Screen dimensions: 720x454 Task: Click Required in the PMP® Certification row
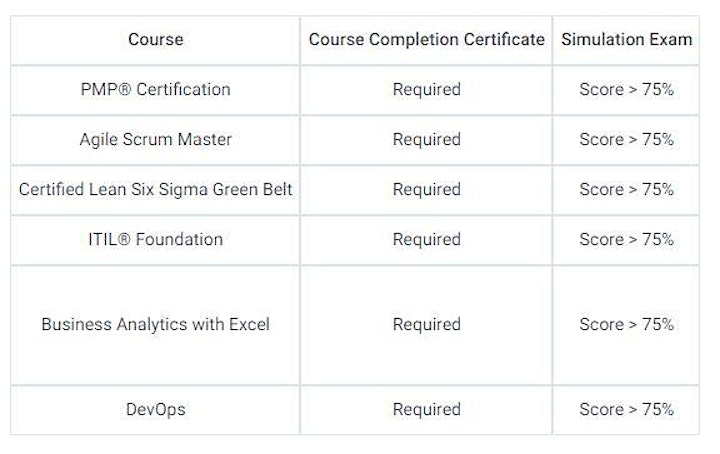[x=427, y=90]
